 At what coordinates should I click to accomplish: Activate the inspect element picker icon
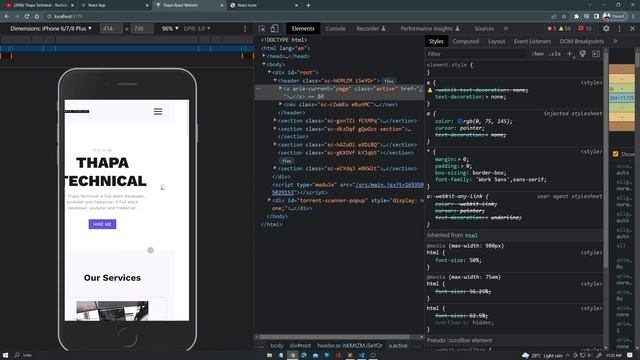(x=262, y=29)
